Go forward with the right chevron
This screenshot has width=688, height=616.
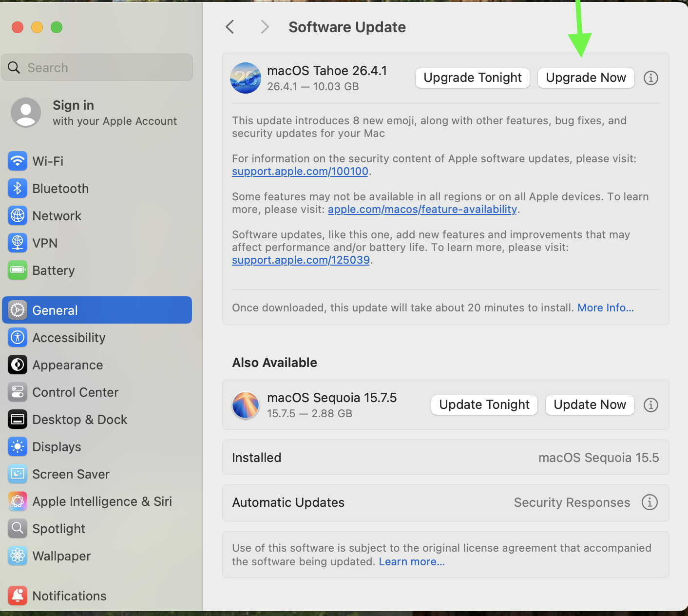tap(265, 27)
